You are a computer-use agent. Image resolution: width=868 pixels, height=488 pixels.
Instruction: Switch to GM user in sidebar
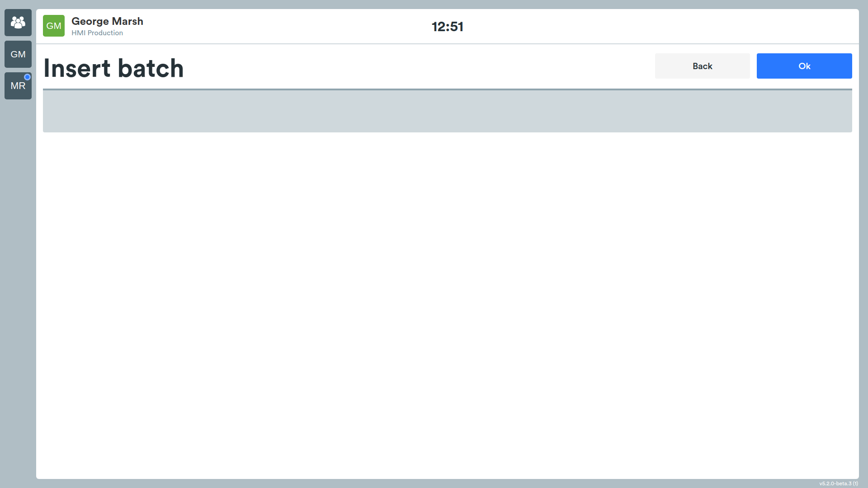18,54
